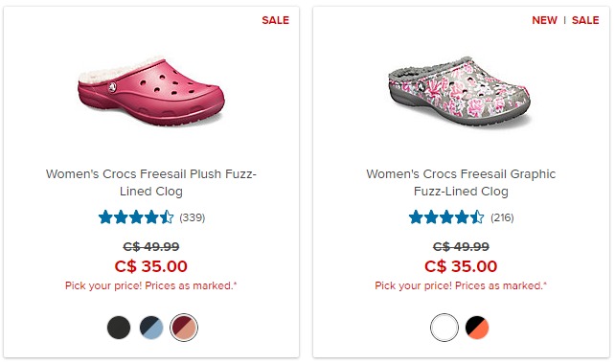Open Women's Crocs Freesail Graphic Fuzz-Lined Clog link
The width and height of the screenshot is (615, 364).
click(x=461, y=182)
